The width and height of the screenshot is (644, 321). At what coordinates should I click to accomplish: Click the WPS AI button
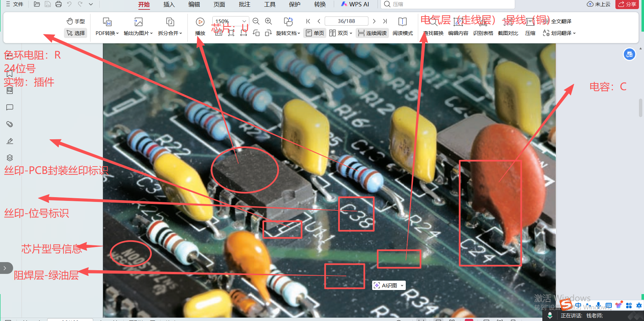(355, 4)
